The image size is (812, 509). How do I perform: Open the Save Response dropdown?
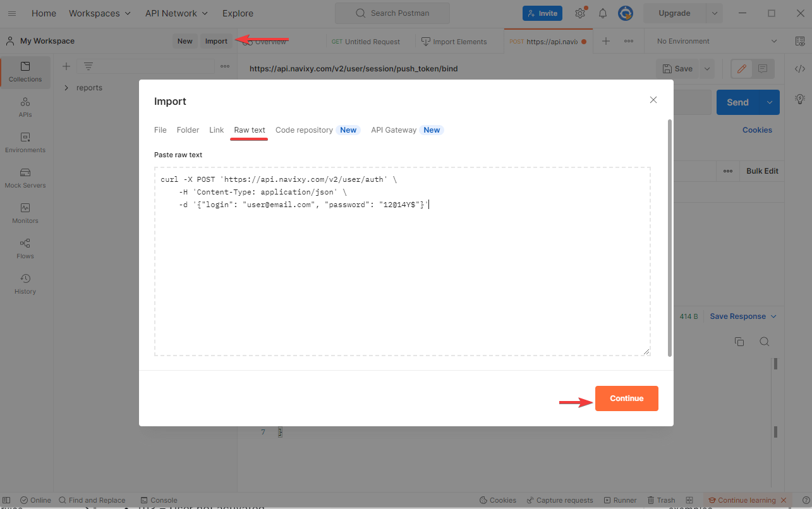pyautogui.click(x=743, y=316)
